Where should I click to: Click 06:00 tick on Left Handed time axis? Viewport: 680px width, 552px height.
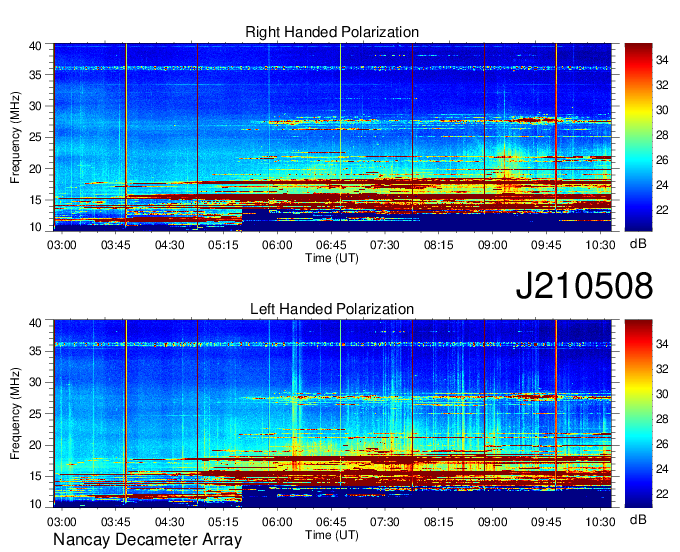click(277, 522)
